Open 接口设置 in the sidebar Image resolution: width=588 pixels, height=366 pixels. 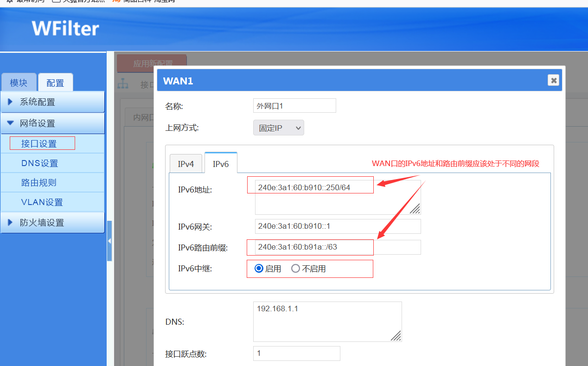[39, 144]
